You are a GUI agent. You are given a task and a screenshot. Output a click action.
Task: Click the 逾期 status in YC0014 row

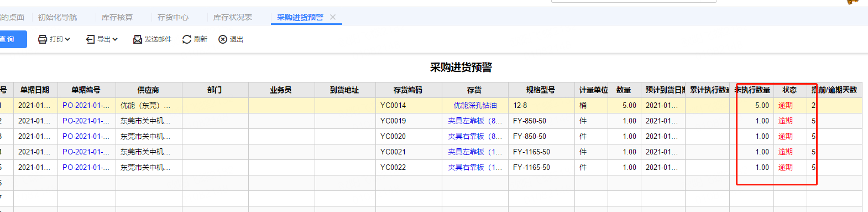pos(786,105)
